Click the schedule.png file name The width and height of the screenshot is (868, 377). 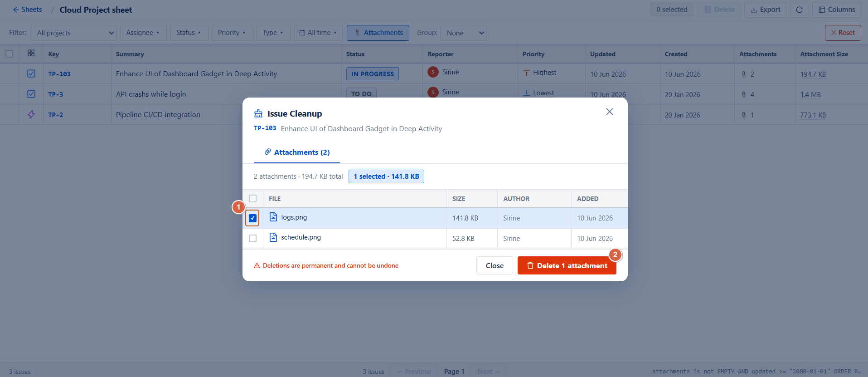pos(301,237)
